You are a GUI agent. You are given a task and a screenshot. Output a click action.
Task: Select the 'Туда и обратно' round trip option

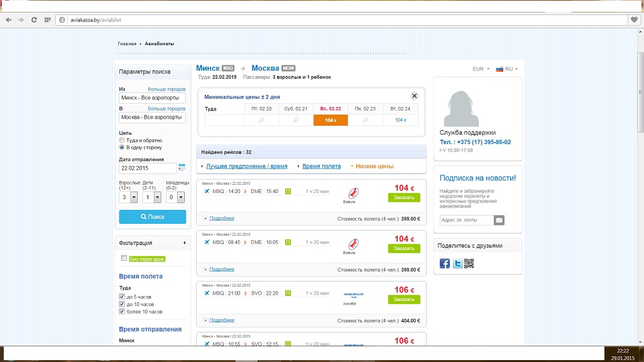click(122, 140)
